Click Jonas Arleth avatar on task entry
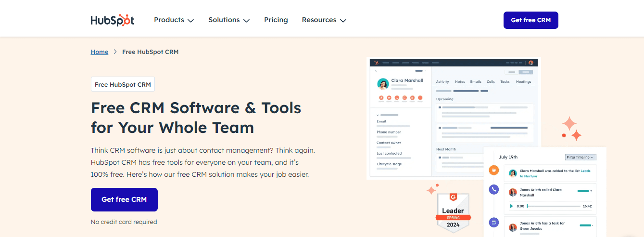Image resolution: width=644 pixels, height=237 pixels. point(513,226)
